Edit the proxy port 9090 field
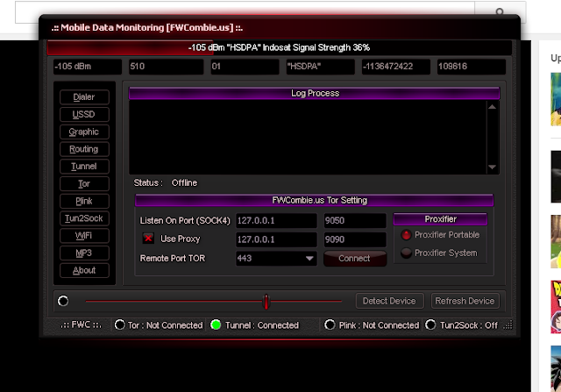The image size is (561, 392). (x=355, y=239)
